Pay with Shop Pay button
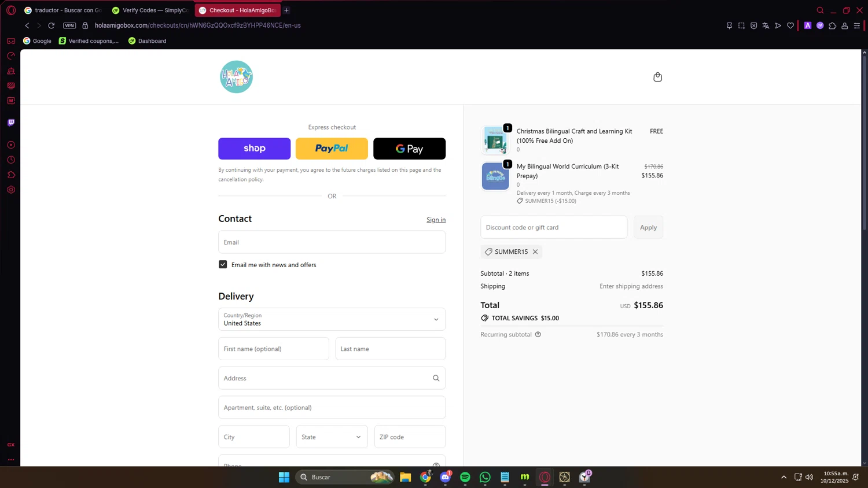Screen dimensions: 868x488 [254, 149]
